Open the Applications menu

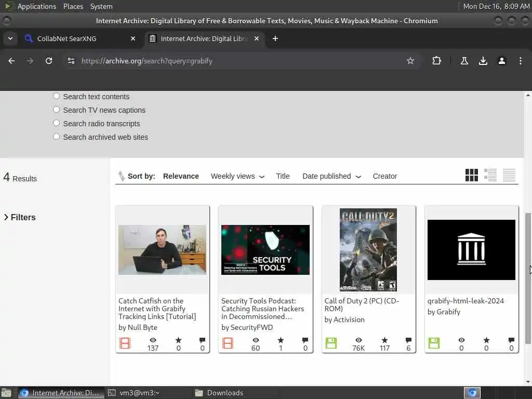(x=37, y=6)
